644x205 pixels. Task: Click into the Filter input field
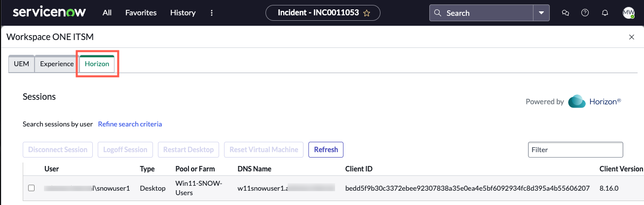point(575,150)
